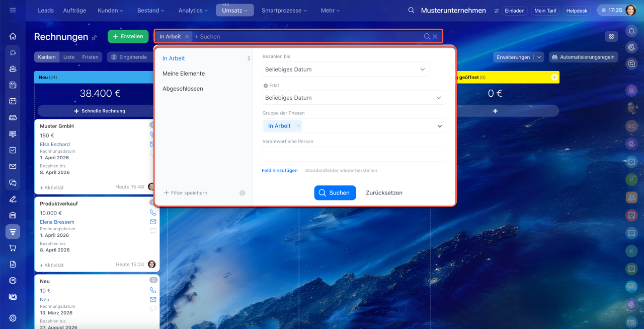644x329 pixels.
Task: Expand the Bestand menu
Action: (151, 10)
